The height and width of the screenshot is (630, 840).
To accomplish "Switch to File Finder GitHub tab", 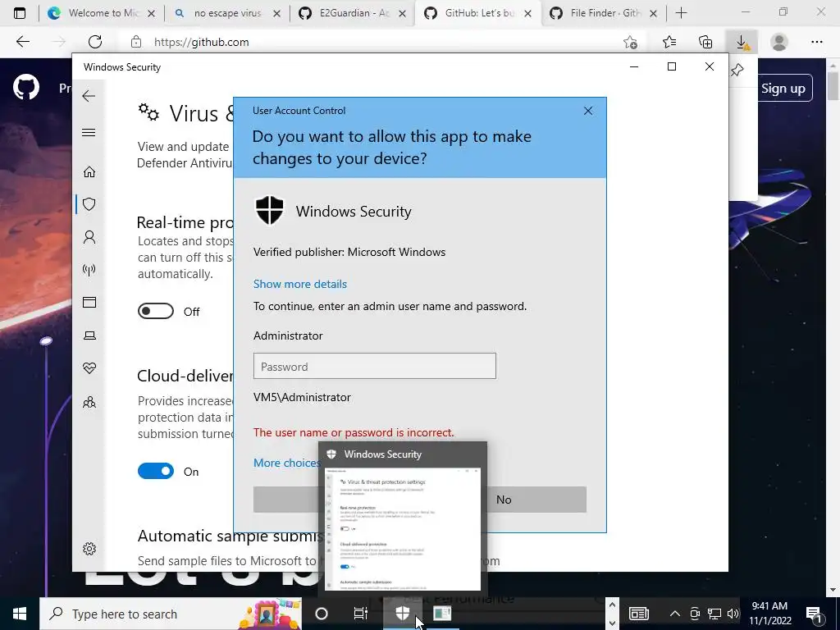I will 603,13.
